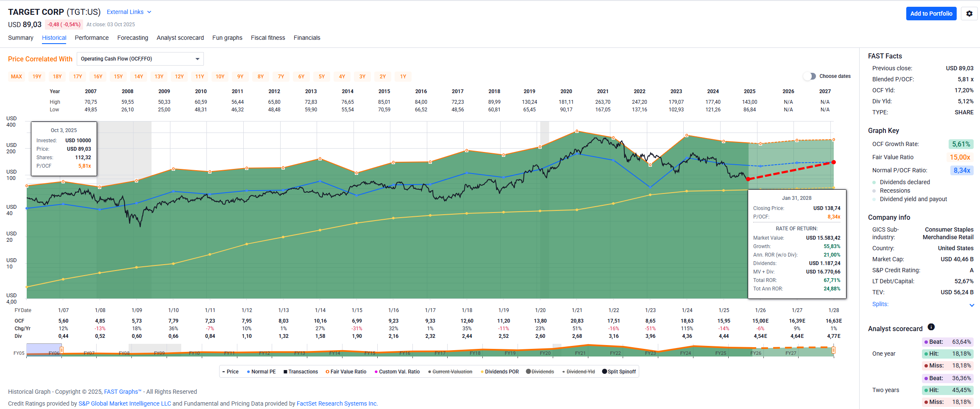Screen dimensions: 980x409
Task: Click the Normal PE legend dot
Action: (x=248, y=372)
